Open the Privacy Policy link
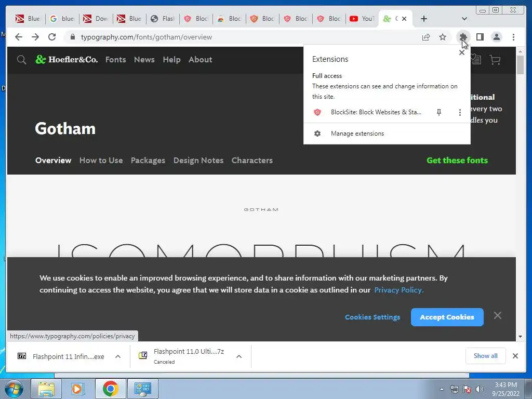 (398, 290)
